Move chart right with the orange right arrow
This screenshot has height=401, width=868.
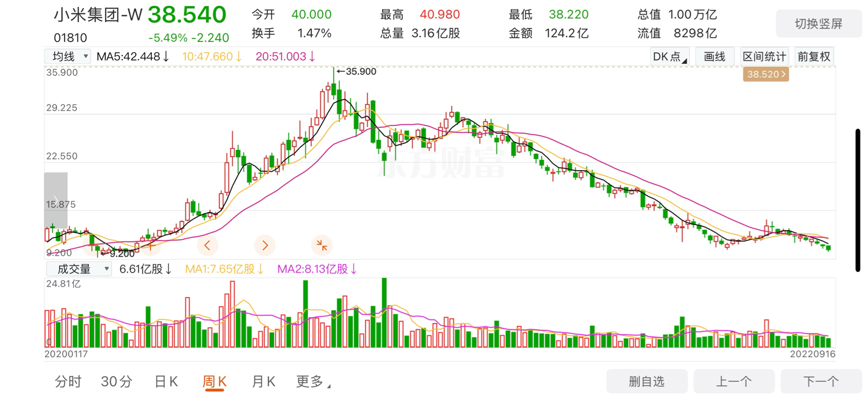265,245
